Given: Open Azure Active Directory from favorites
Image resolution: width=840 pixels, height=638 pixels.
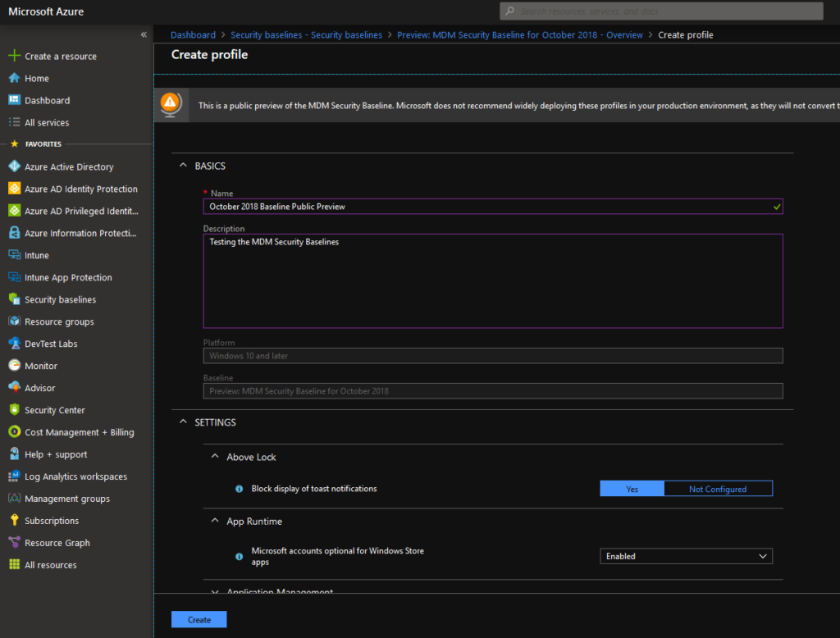Looking at the screenshot, I should [69, 166].
